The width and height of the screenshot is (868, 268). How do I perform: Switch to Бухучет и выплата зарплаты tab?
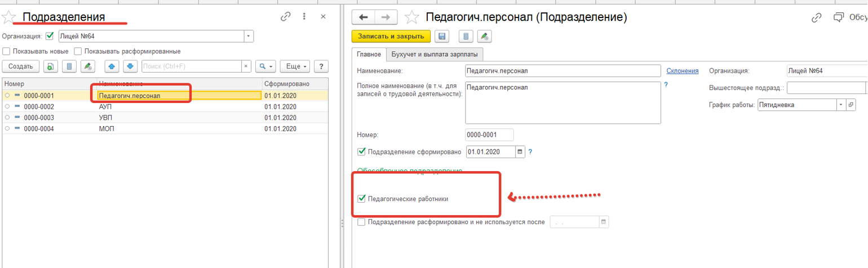coord(435,55)
